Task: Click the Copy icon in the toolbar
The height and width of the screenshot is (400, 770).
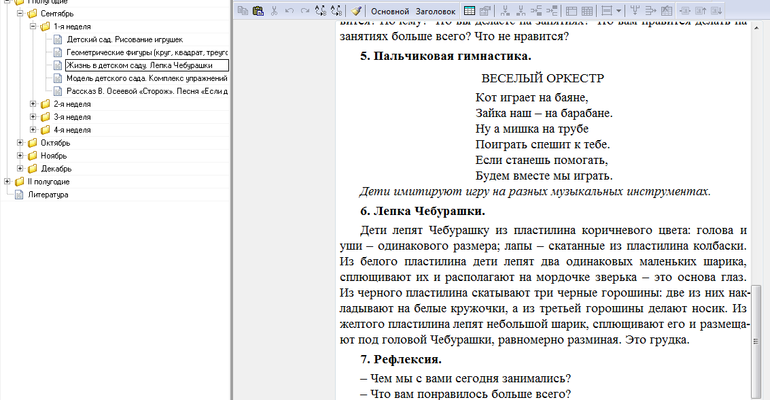Action: [244, 10]
